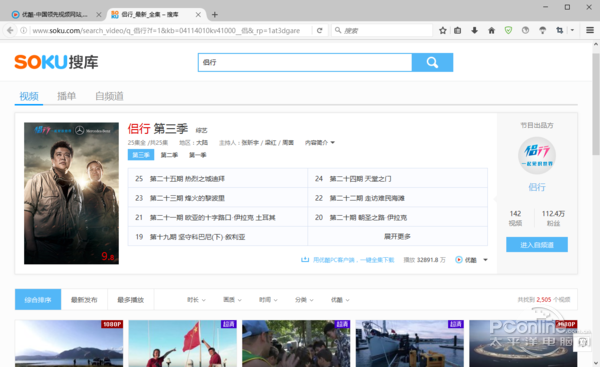Open the 画质 filter dropdown

[x=232, y=300]
